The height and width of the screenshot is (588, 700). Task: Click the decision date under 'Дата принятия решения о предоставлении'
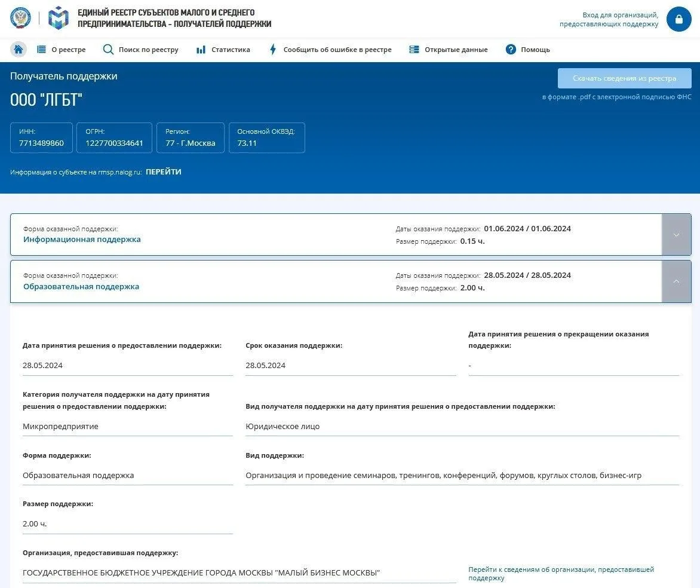point(42,365)
